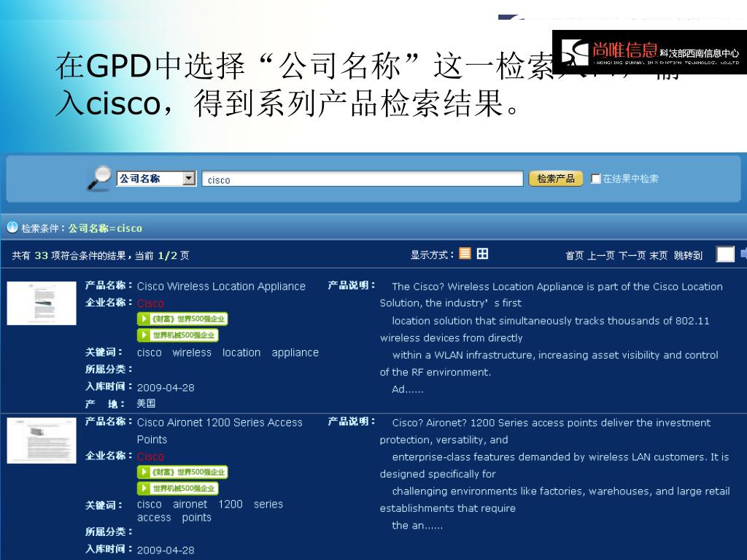The height and width of the screenshot is (560, 747).
Task: Click the search box containing cisco
Action: pos(363,179)
